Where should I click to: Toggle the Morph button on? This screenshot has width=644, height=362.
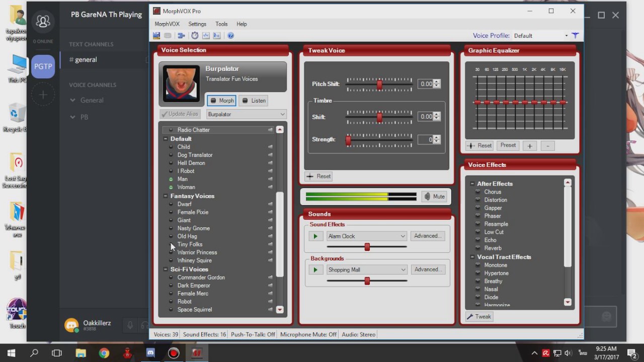pos(221,101)
